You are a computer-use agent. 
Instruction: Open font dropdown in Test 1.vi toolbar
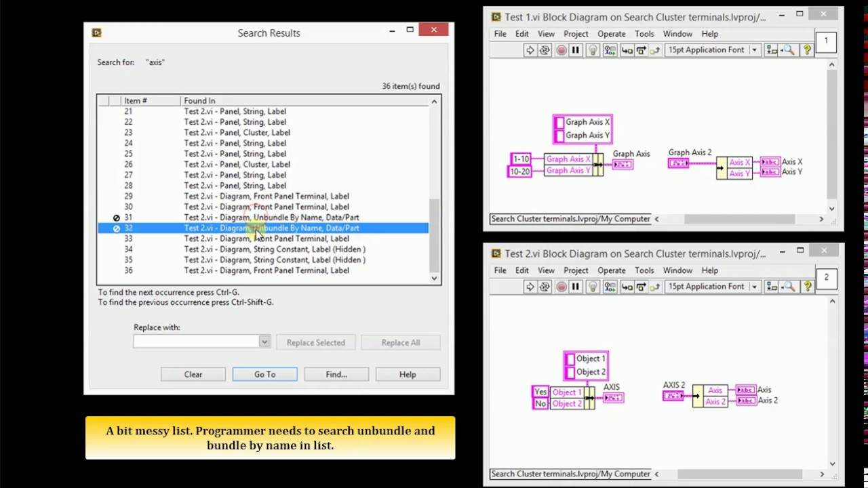tap(713, 50)
